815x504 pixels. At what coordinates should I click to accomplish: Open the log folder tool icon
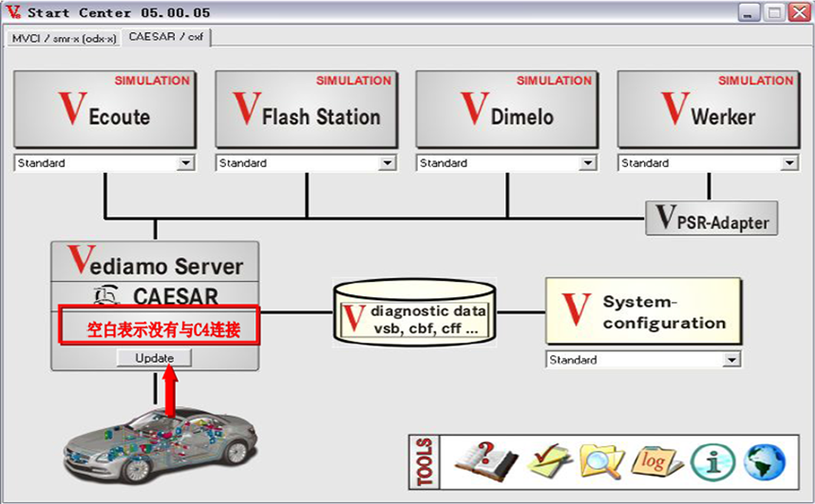point(656,461)
